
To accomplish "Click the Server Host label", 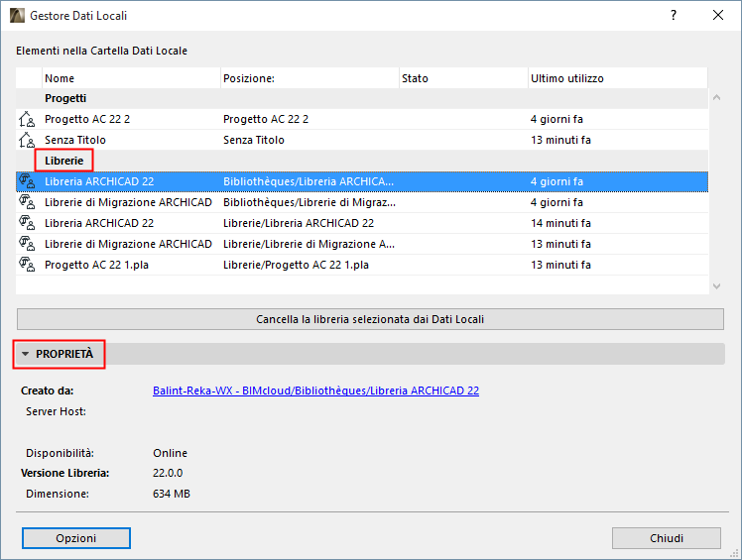I will 56,411.
